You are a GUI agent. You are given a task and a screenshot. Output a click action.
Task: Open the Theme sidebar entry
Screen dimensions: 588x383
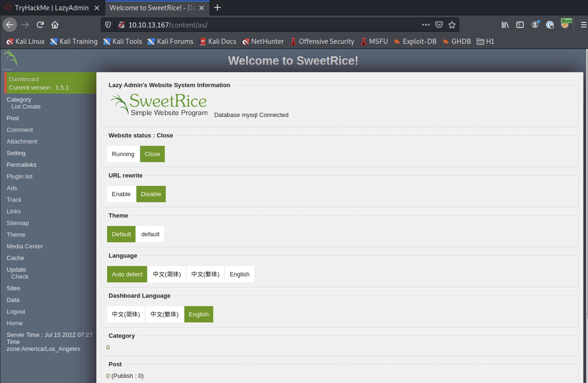tap(16, 235)
